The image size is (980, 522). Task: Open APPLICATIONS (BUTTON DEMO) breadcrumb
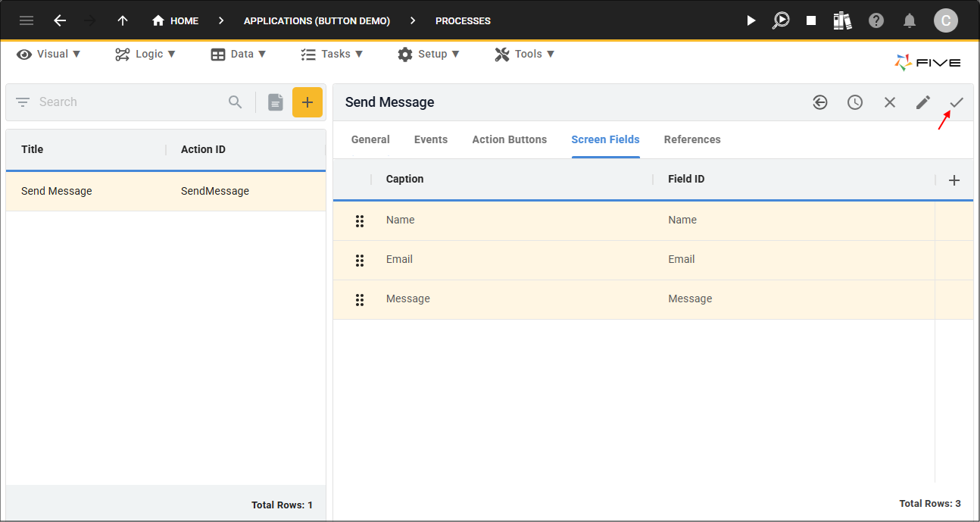317,20
